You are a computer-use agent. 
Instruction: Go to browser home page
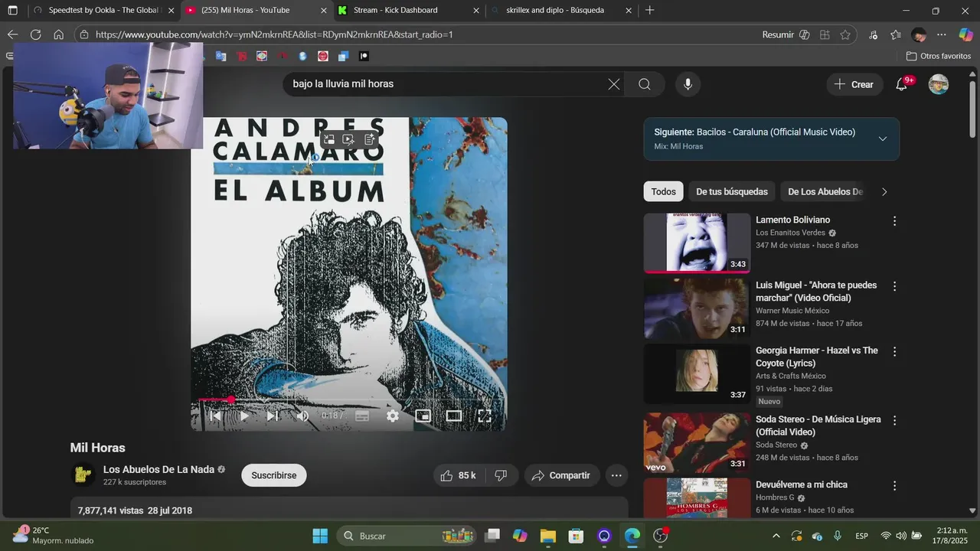tap(58, 34)
